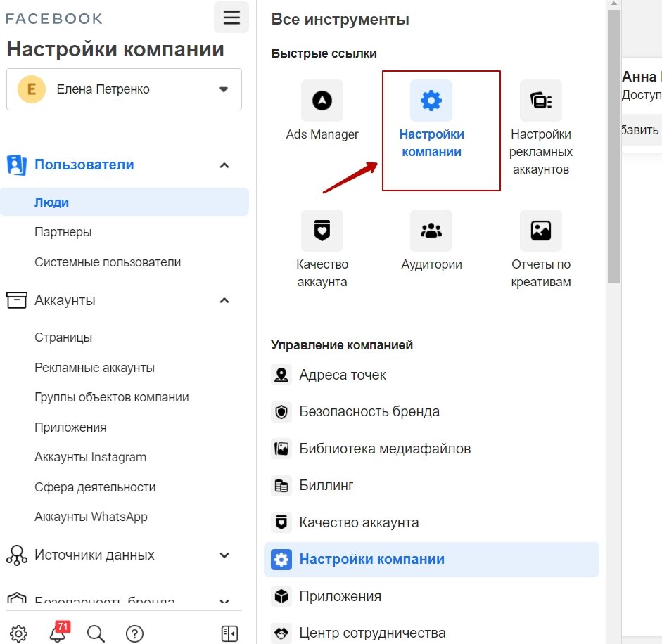Open Аккаунты WhatsApp in sidebar
The image size is (662, 644).
[x=91, y=517]
